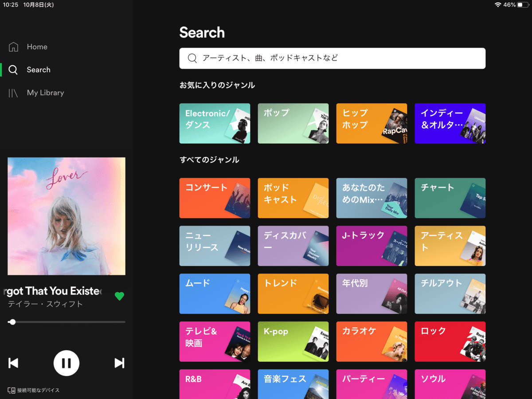Open the あなたのためのMix card
Viewport: 532px width, 399px height.
click(x=372, y=198)
